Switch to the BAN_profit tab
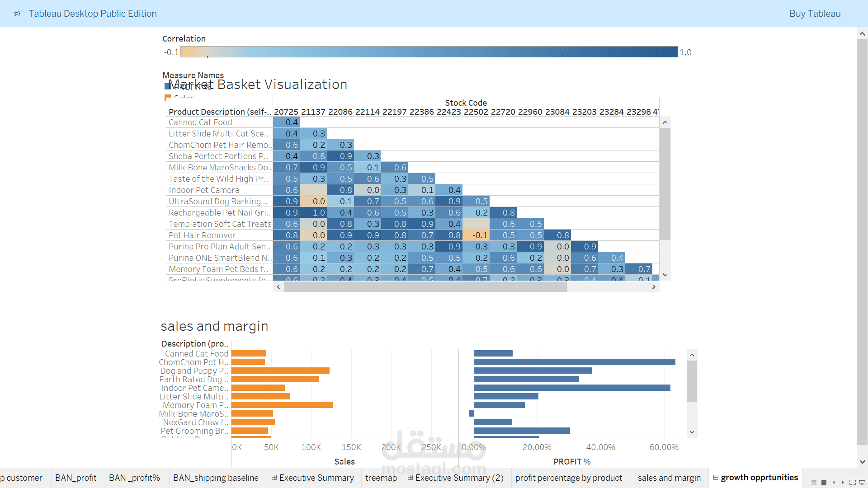Viewport: 868px width, 488px height. tap(76, 478)
